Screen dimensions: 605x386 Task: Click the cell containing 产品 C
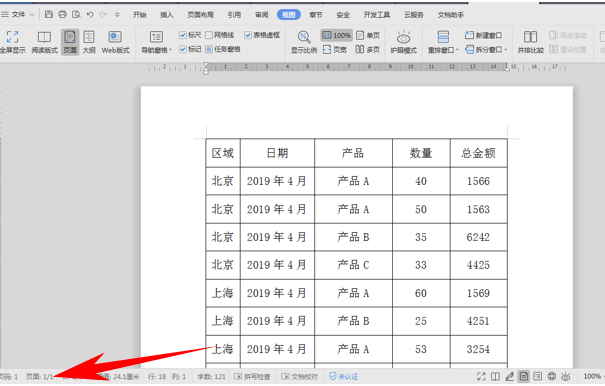coord(353,265)
